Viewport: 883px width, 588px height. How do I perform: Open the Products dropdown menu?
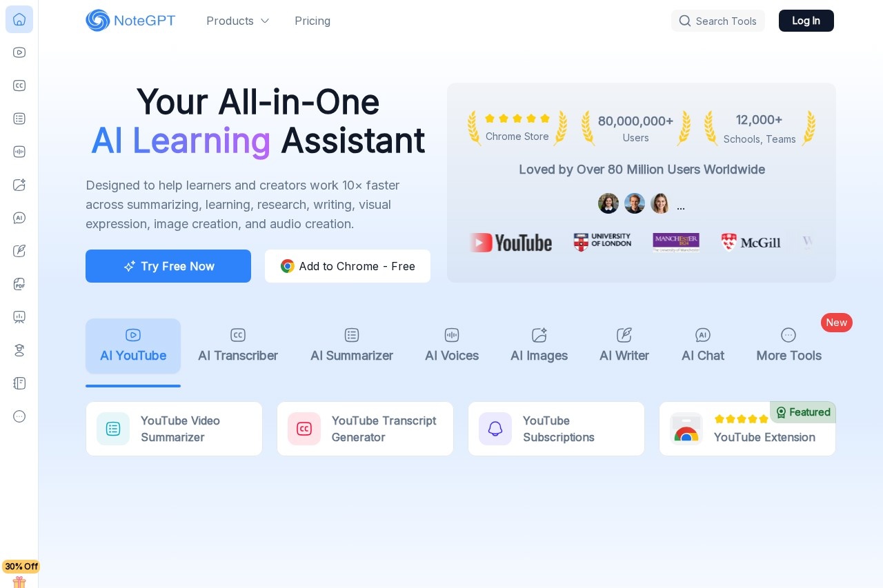pos(238,21)
